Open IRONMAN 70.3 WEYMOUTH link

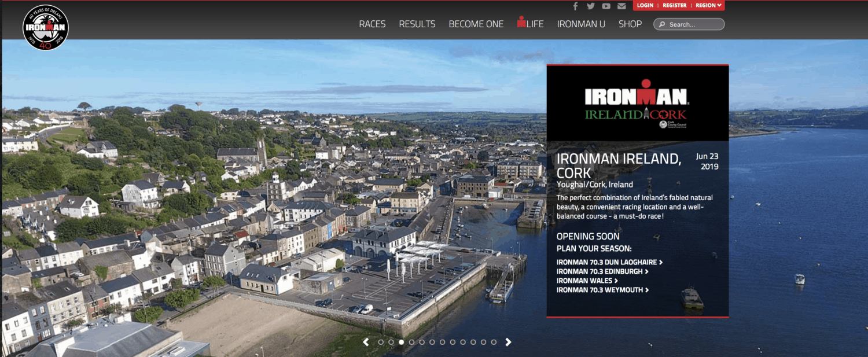click(x=603, y=290)
